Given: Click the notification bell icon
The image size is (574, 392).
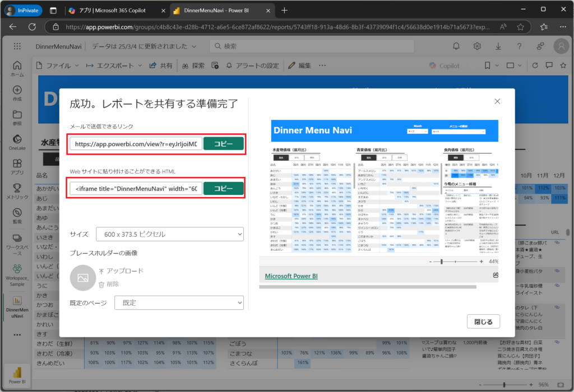Looking at the screenshot, I should [457, 46].
